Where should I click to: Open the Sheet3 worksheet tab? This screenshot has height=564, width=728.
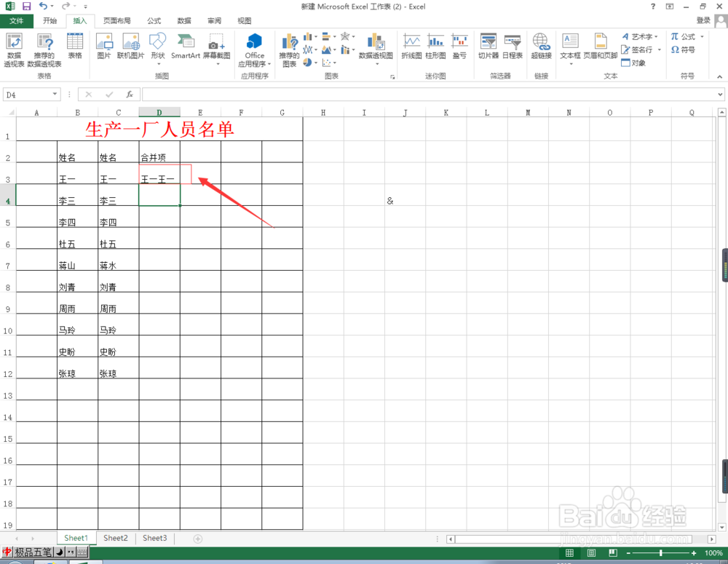click(x=154, y=538)
